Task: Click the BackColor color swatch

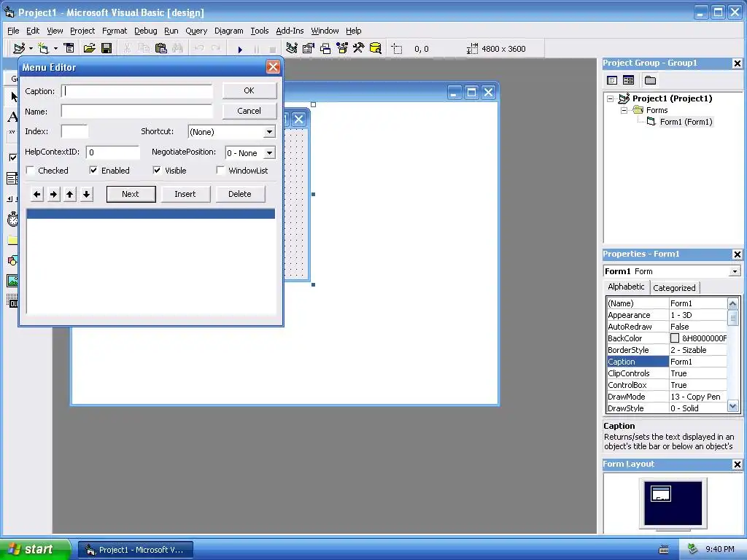Action: tap(675, 338)
